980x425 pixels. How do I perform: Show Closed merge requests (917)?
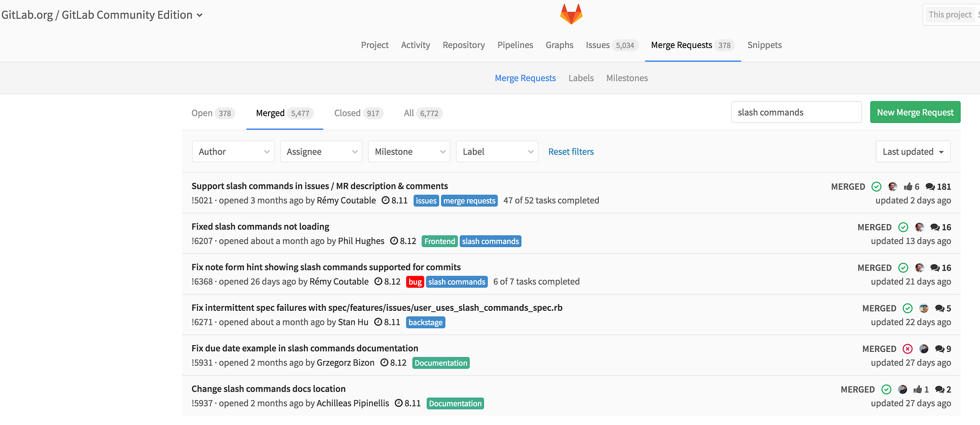pyautogui.click(x=359, y=113)
